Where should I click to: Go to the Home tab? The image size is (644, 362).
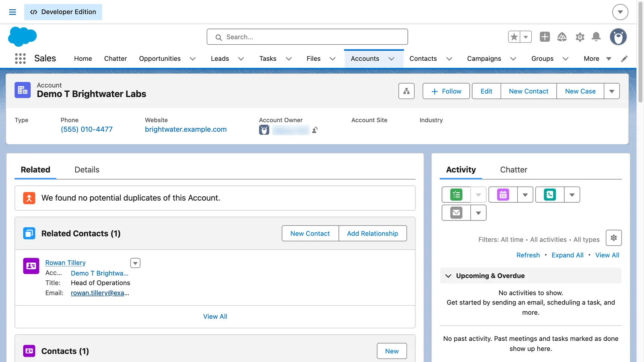[x=83, y=59]
